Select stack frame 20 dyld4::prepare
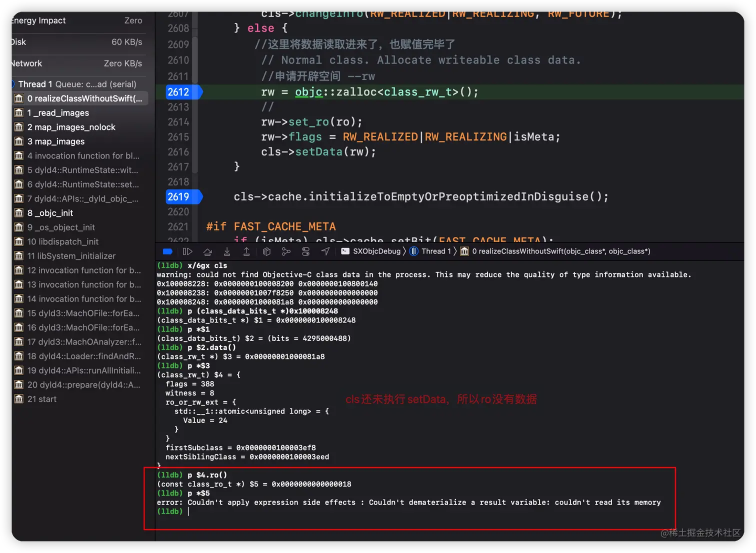The image size is (756, 553). 80,385
